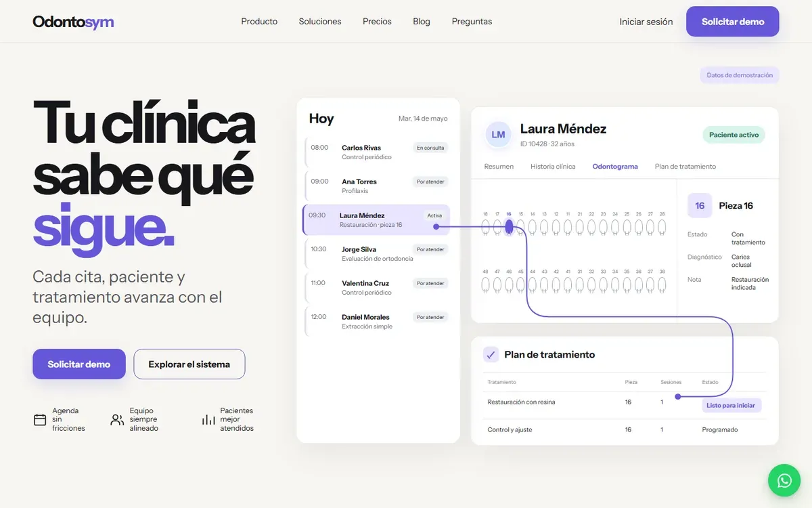Viewport: 812px width, 508px height.
Task: Click the Hoy agenda heading
Action: point(321,119)
